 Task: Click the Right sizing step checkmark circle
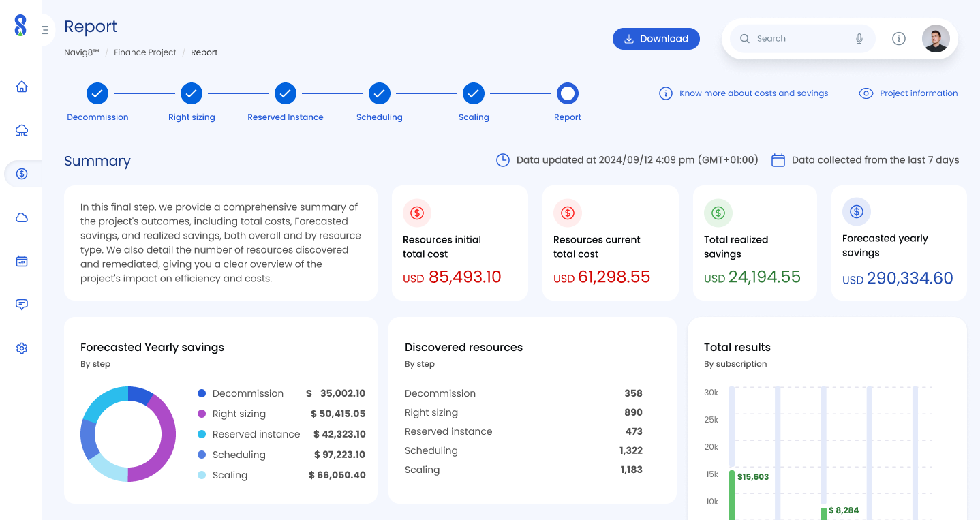[x=192, y=93]
